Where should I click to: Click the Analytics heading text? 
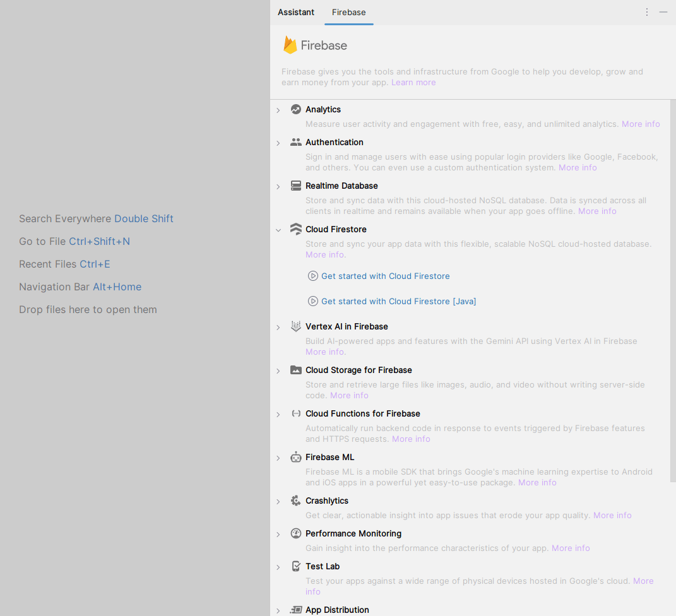[x=323, y=109]
